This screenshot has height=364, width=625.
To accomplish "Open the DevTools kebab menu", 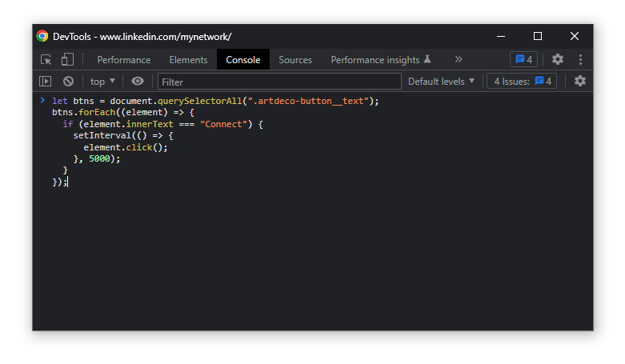I will [580, 60].
